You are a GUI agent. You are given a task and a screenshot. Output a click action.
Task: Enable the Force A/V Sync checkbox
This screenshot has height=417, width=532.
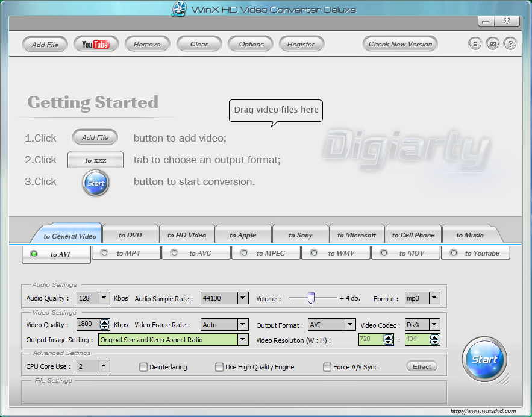(327, 367)
